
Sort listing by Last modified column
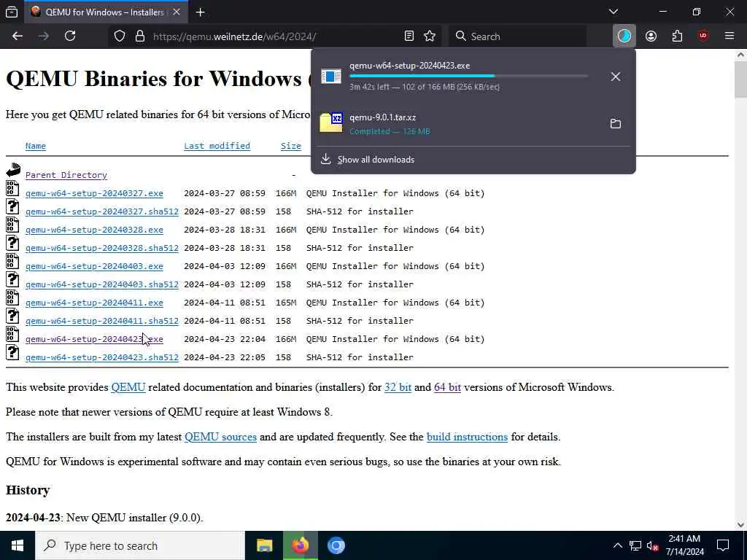tap(217, 146)
